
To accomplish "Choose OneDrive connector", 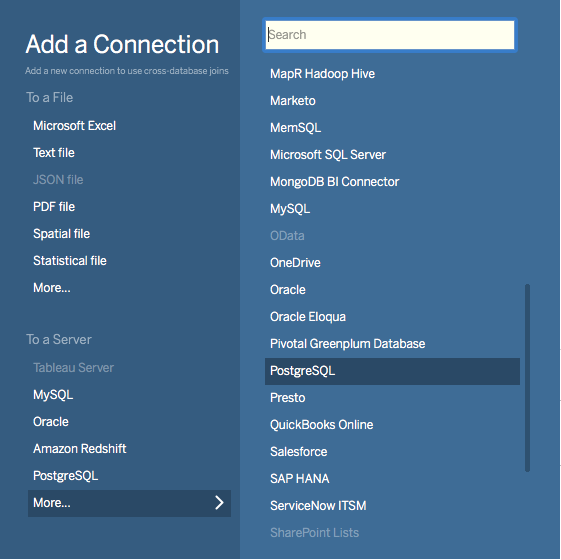I will click(x=295, y=263).
